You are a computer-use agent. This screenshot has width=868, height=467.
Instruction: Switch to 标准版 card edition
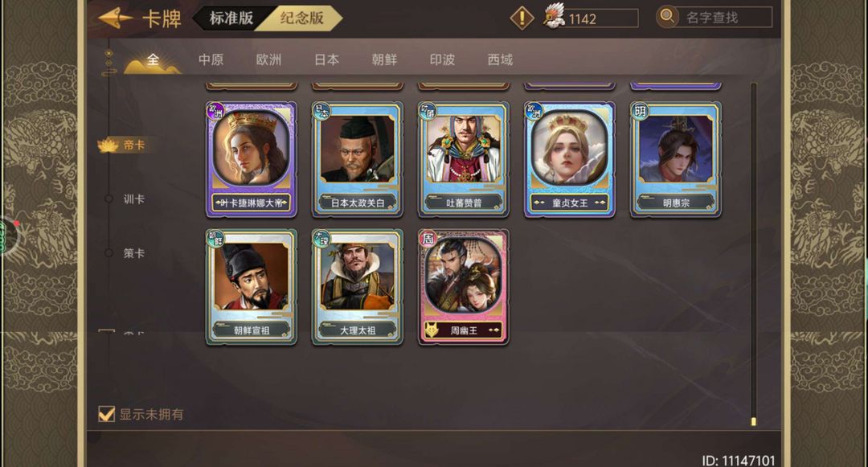click(x=231, y=18)
